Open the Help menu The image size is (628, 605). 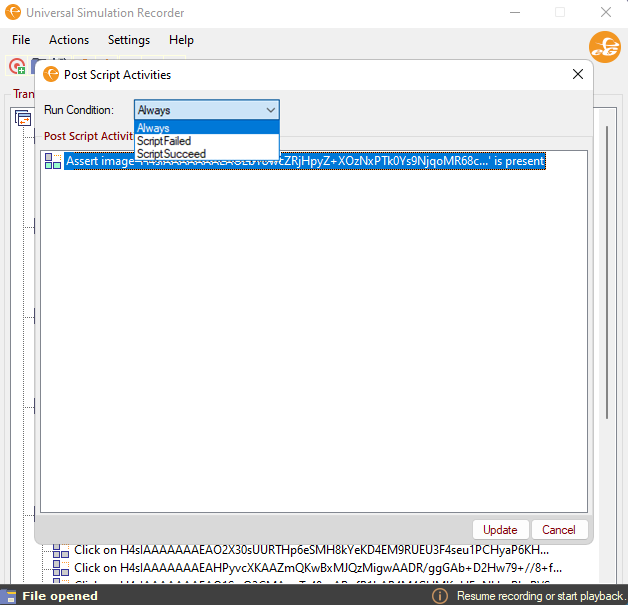pos(181,40)
